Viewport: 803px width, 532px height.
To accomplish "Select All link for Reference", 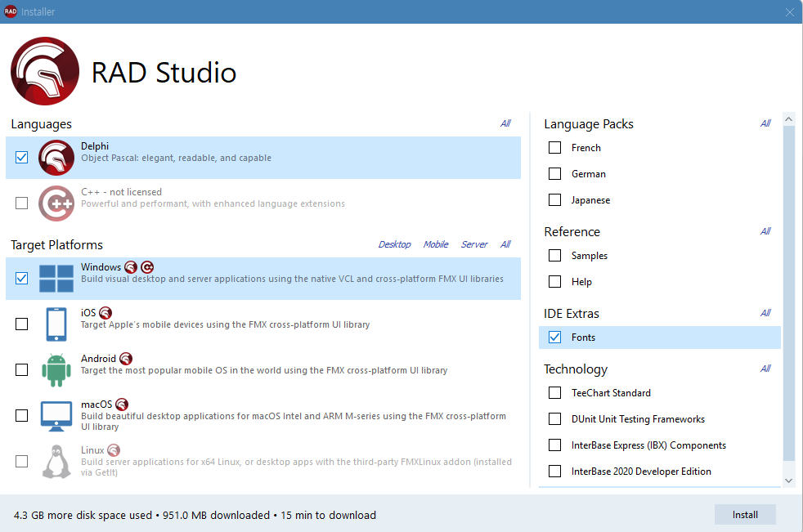I will tap(765, 231).
